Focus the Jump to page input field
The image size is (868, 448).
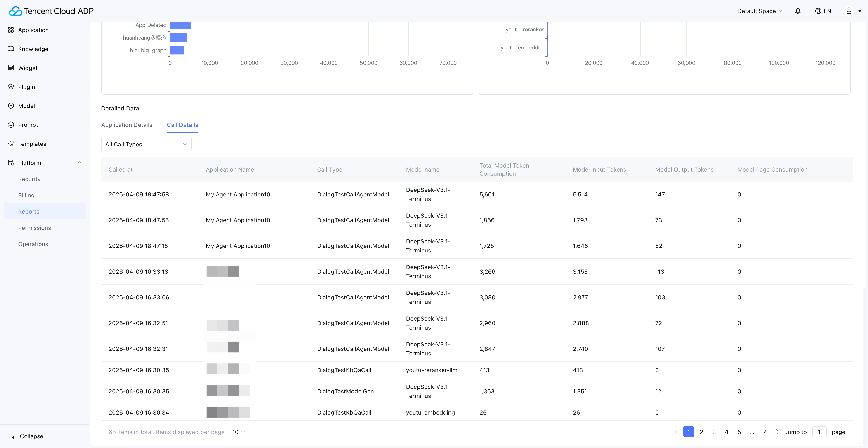pyautogui.click(x=819, y=432)
